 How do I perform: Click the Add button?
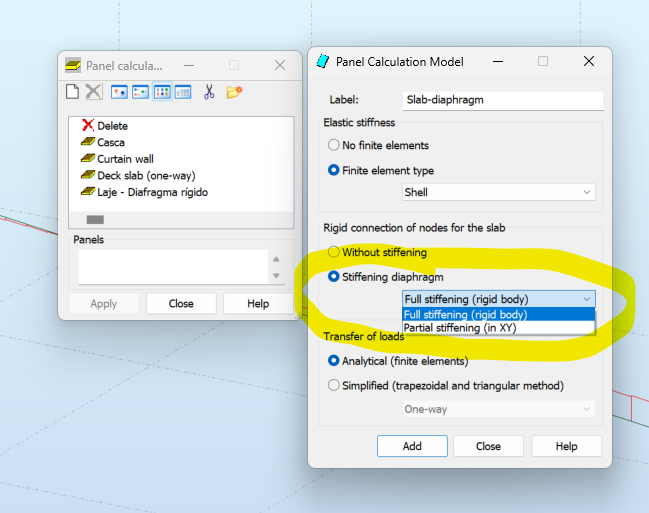pos(412,446)
